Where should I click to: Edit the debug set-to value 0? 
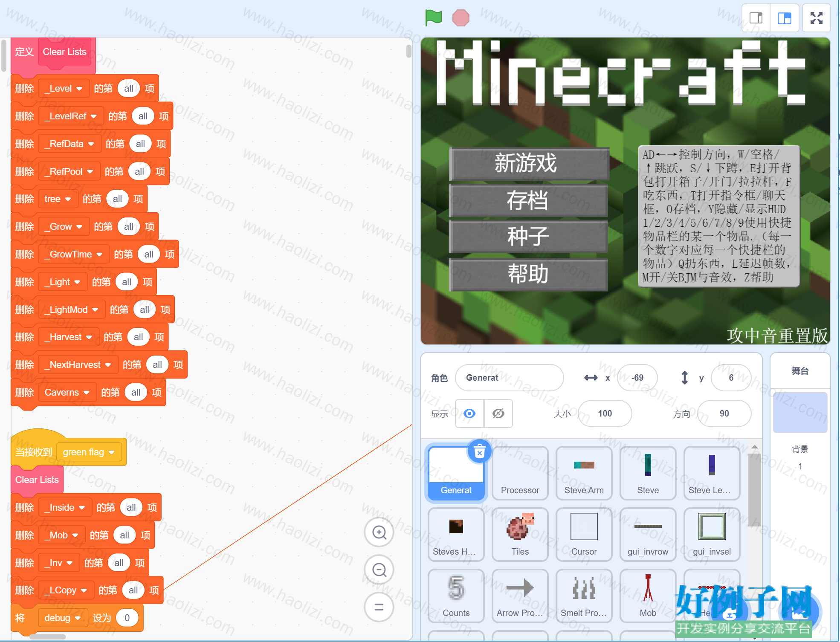[x=127, y=618]
